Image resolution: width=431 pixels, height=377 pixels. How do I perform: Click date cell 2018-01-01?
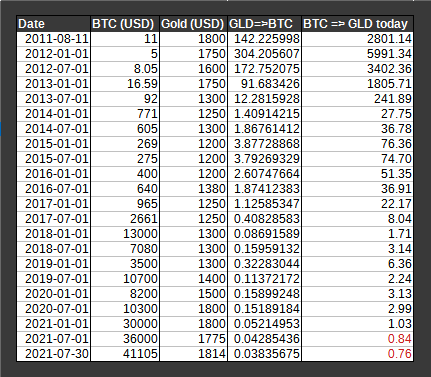click(x=53, y=234)
